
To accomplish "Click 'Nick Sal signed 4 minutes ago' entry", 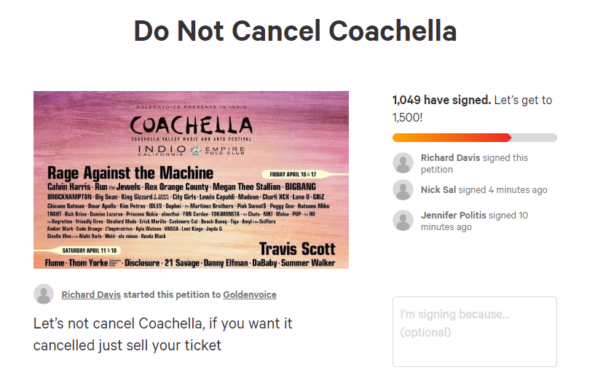I will point(484,190).
